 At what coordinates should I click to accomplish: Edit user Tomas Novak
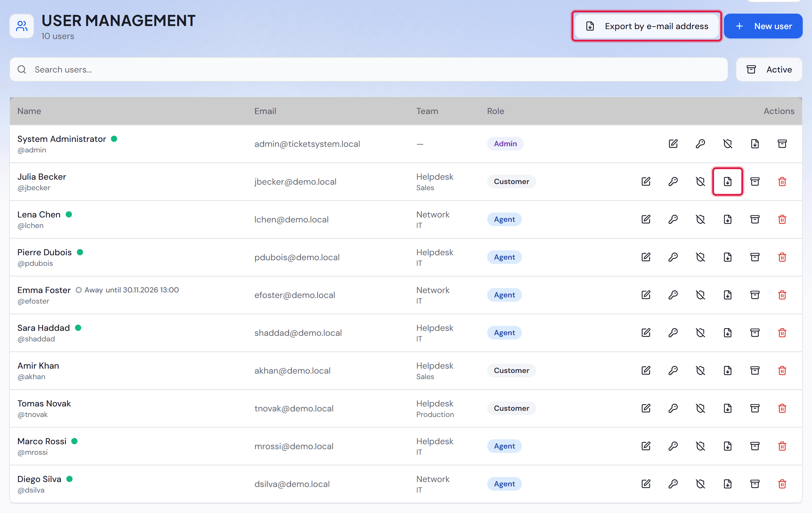click(646, 408)
